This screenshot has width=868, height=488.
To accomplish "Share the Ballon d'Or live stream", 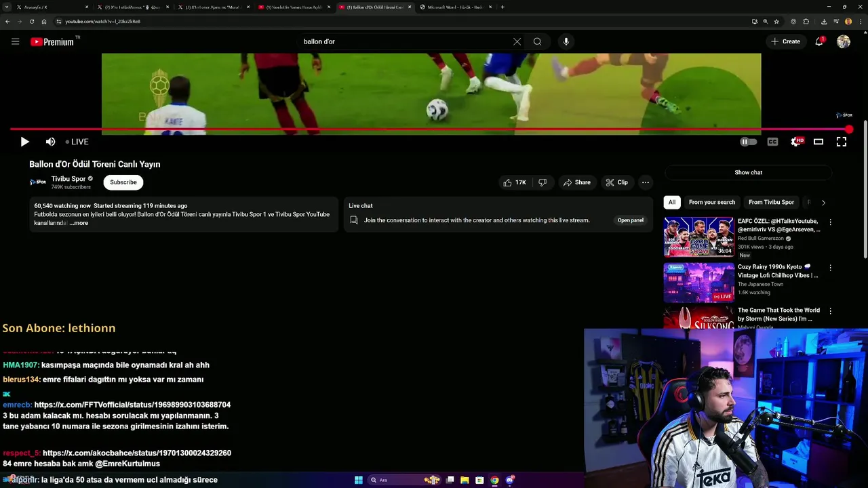I will coord(577,182).
